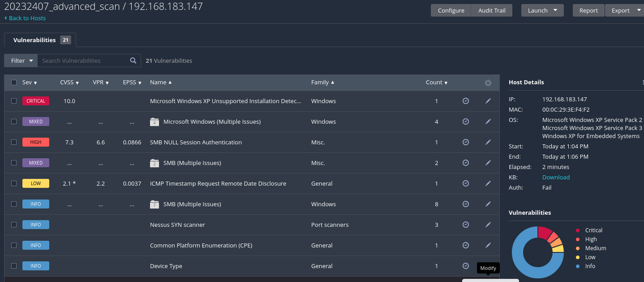Click the table settings gear icon

[x=488, y=83]
